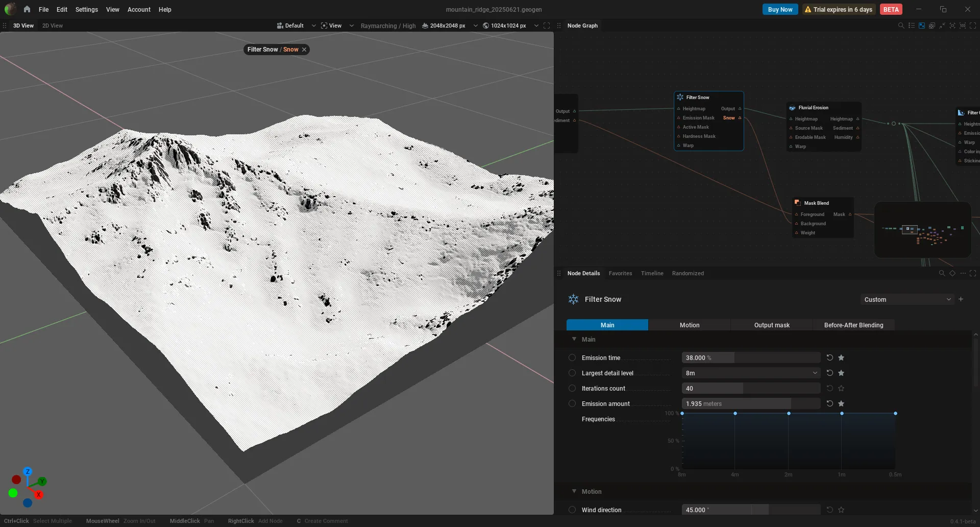
Task: Switch to the Output mask tab
Action: (x=772, y=325)
